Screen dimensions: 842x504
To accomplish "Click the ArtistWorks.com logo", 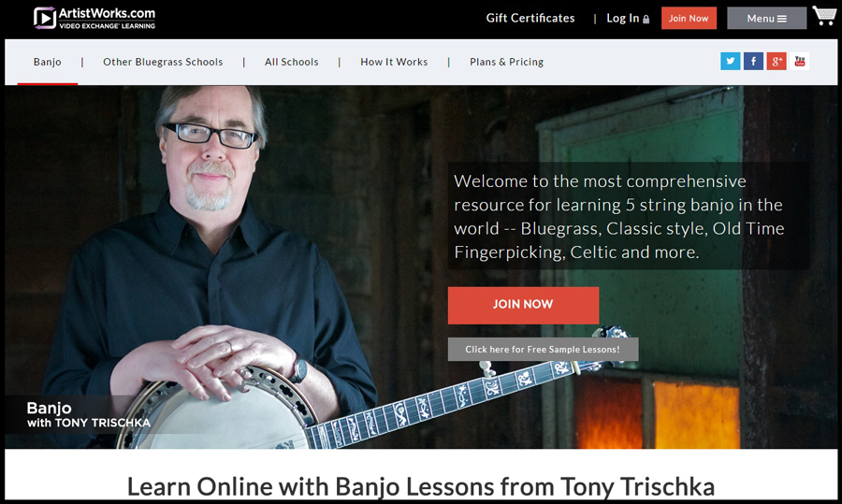I will coord(94,18).
